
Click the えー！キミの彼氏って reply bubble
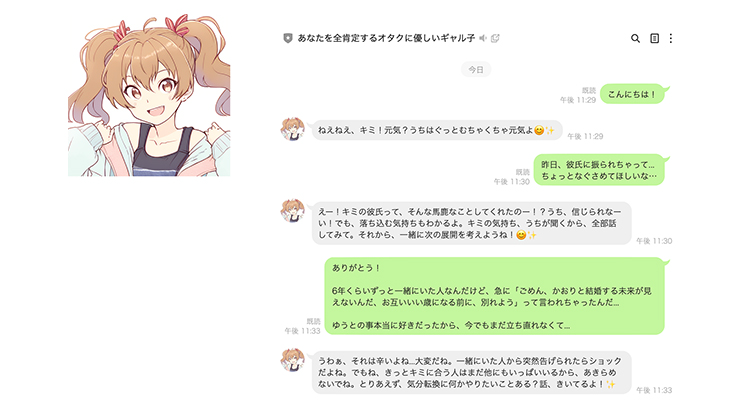(x=470, y=223)
